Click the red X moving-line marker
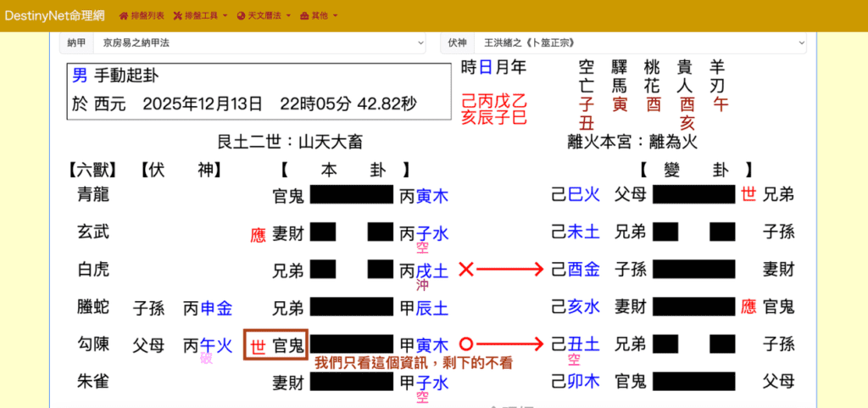The image size is (868, 408). [x=465, y=270]
